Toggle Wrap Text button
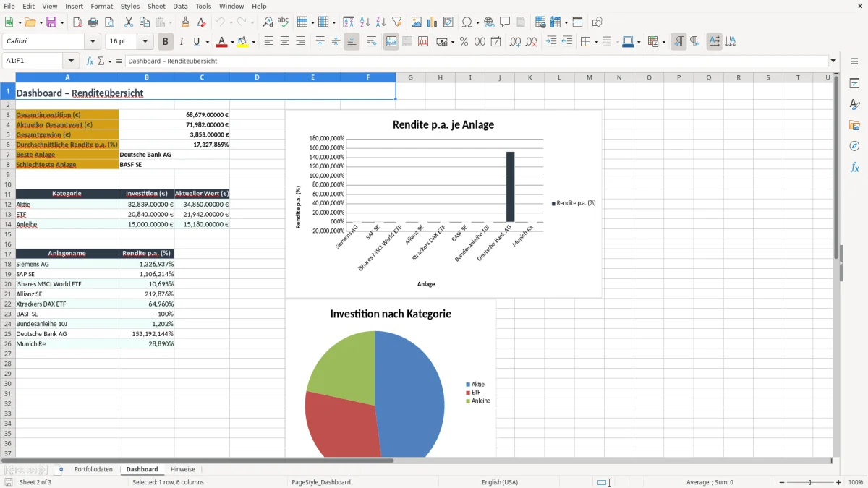The height and width of the screenshot is (488, 868). click(x=372, y=42)
